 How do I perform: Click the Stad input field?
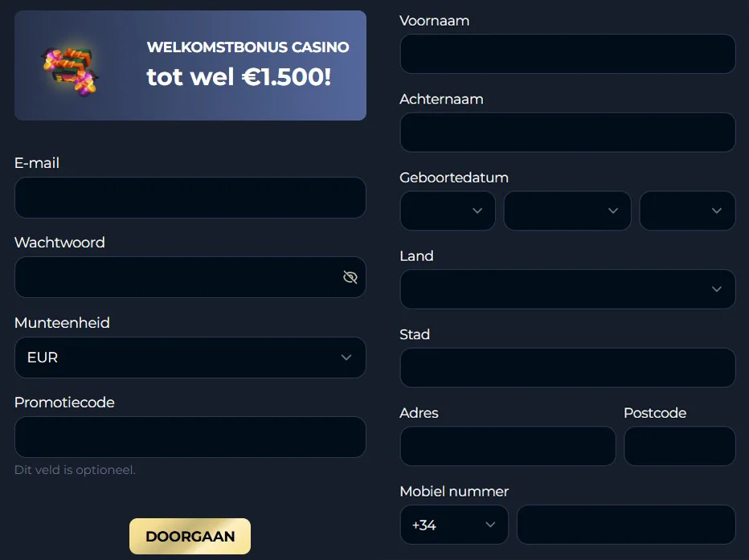point(567,368)
